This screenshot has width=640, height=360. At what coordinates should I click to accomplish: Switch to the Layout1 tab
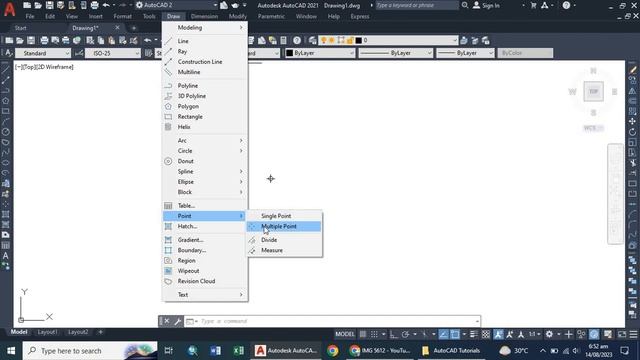[47, 332]
